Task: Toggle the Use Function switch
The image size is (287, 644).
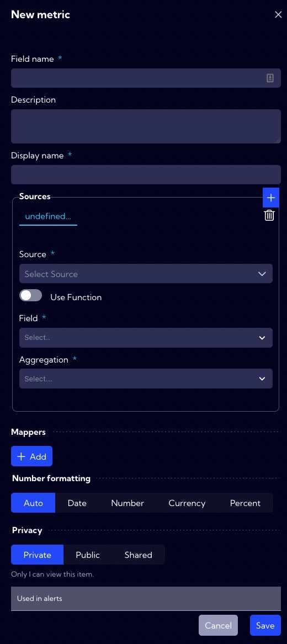Action: 31,295
